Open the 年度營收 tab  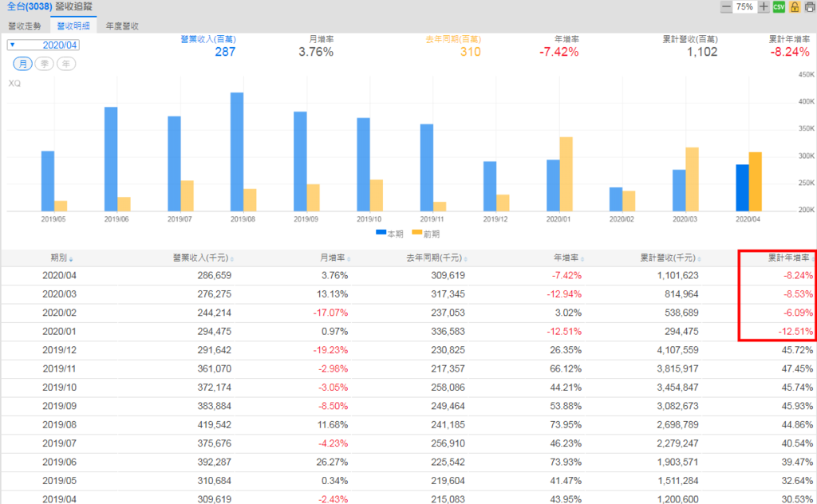point(122,26)
